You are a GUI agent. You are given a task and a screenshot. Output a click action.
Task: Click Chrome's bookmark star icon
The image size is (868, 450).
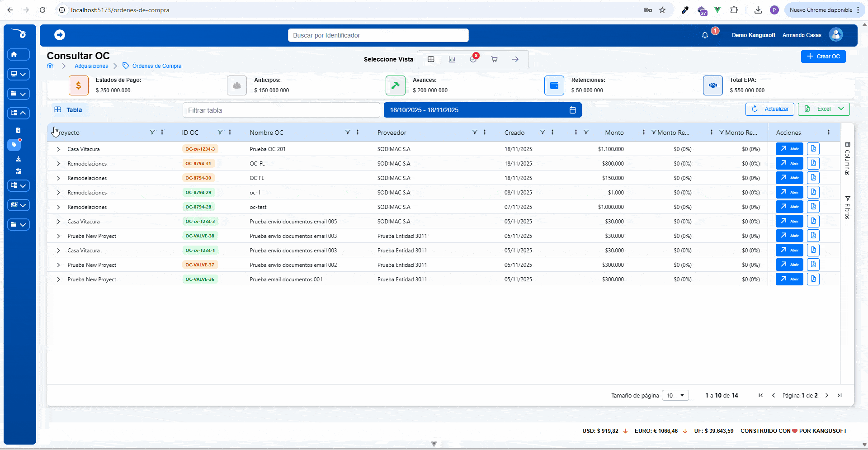[x=662, y=10]
